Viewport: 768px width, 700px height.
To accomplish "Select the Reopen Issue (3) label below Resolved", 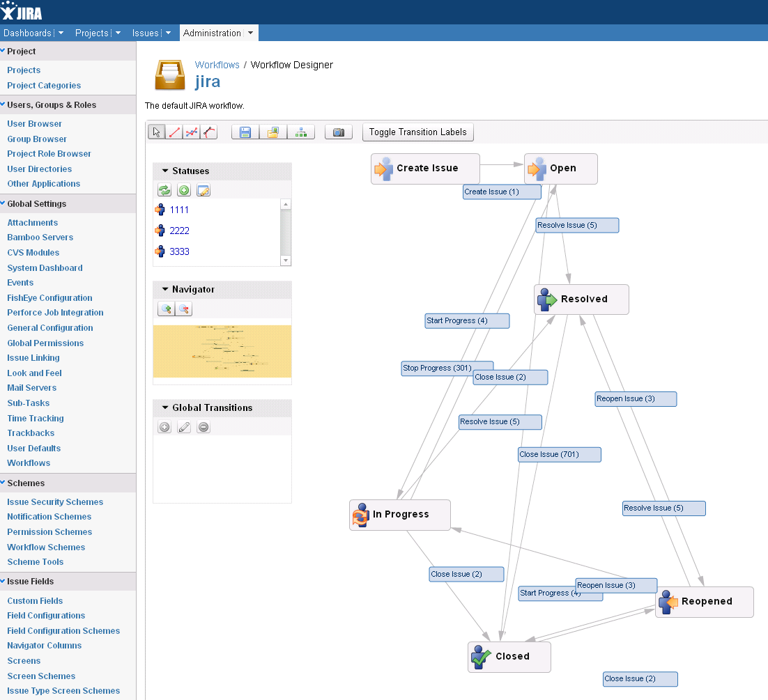I will tap(636, 399).
